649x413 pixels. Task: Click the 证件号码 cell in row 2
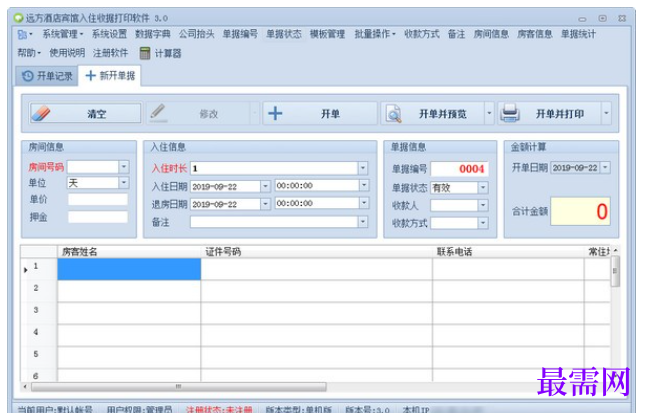coord(317,291)
